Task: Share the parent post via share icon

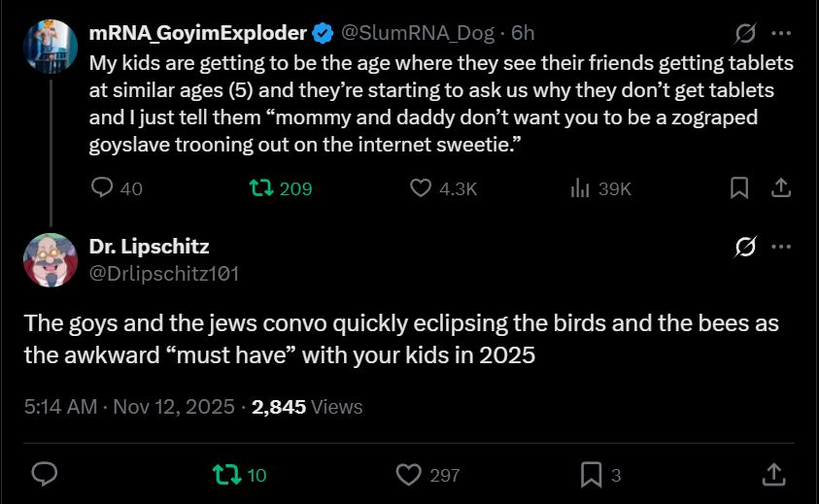Action: pos(779,188)
